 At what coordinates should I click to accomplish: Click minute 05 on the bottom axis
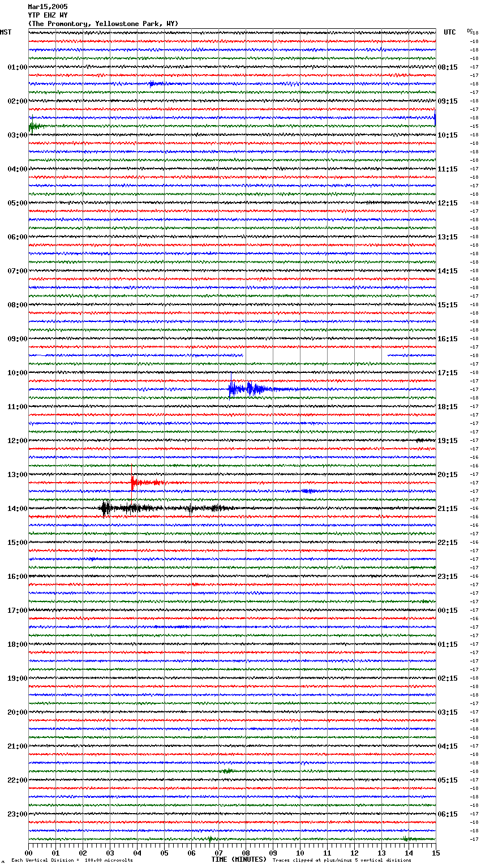coord(164,853)
